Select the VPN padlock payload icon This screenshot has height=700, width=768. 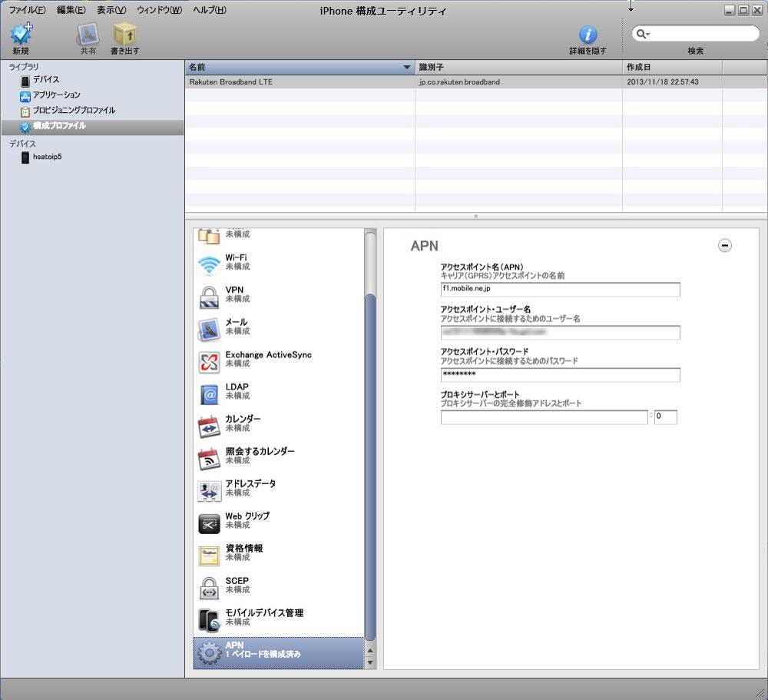pos(209,297)
